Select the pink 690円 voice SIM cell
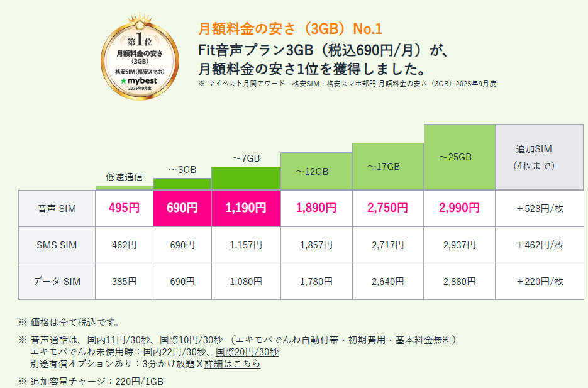The image size is (588, 388). 182,208
